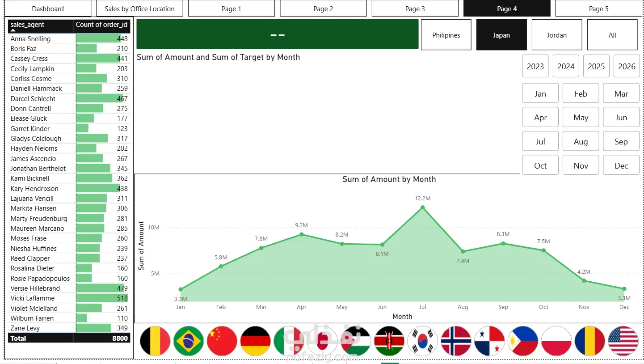Select the 2026 year slicer
This screenshot has height=364, width=644.
(627, 66)
